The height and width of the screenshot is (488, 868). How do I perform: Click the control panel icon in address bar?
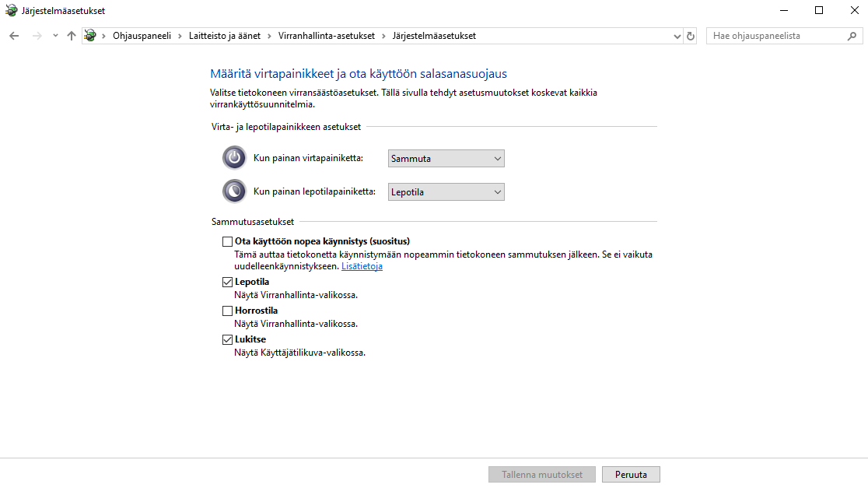[x=90, y=36]
